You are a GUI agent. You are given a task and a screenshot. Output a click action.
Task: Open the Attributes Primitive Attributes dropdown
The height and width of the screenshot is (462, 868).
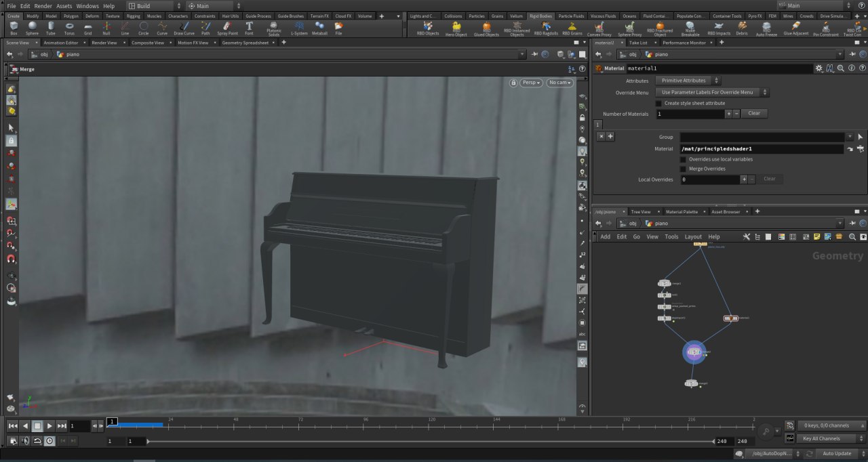[x=688, y=81]
